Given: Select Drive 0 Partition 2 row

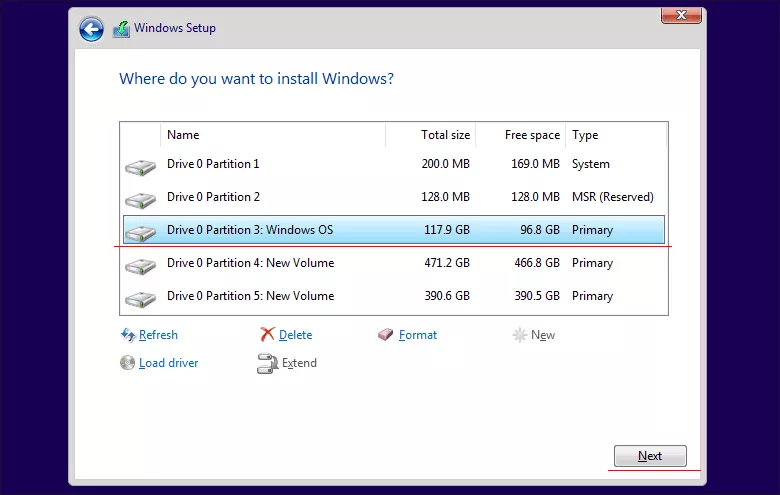Looking at the screenshot, I should pos(393,197).
